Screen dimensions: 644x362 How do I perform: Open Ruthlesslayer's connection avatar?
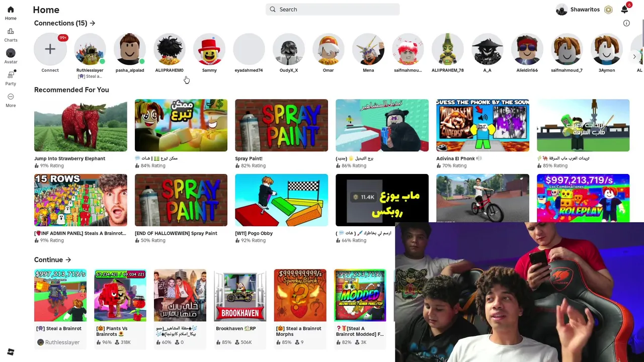90,49
